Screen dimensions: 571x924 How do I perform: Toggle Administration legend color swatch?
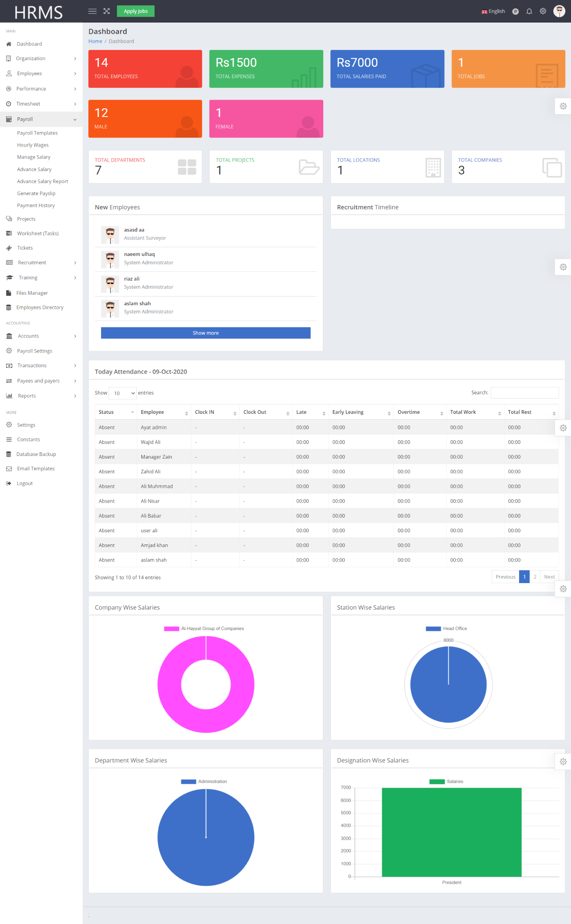[188, 781]
